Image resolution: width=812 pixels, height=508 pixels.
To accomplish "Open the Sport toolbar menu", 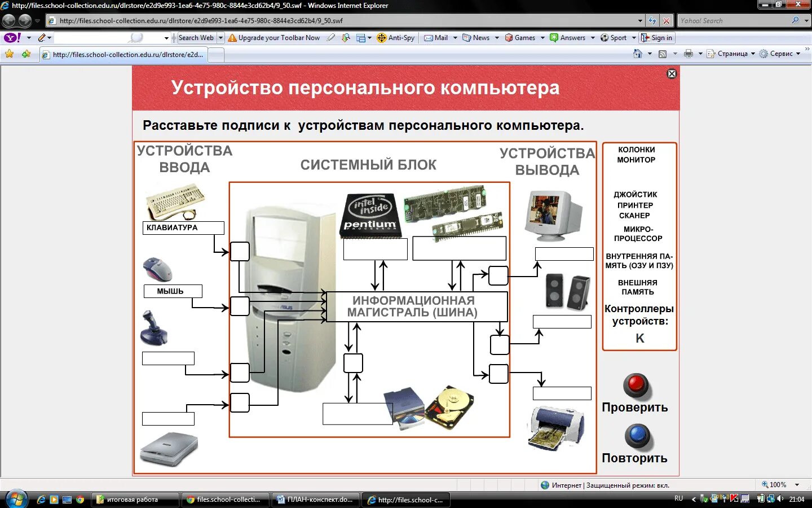I will point(617,38).
